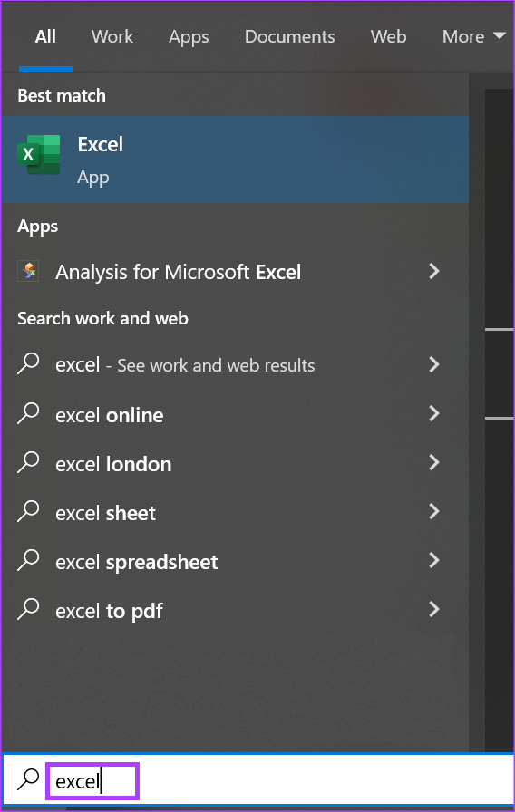Click the search bar magnifier icon
This screenshot has width=515, height=812.
pyautogui.click(x=28, y=779)
